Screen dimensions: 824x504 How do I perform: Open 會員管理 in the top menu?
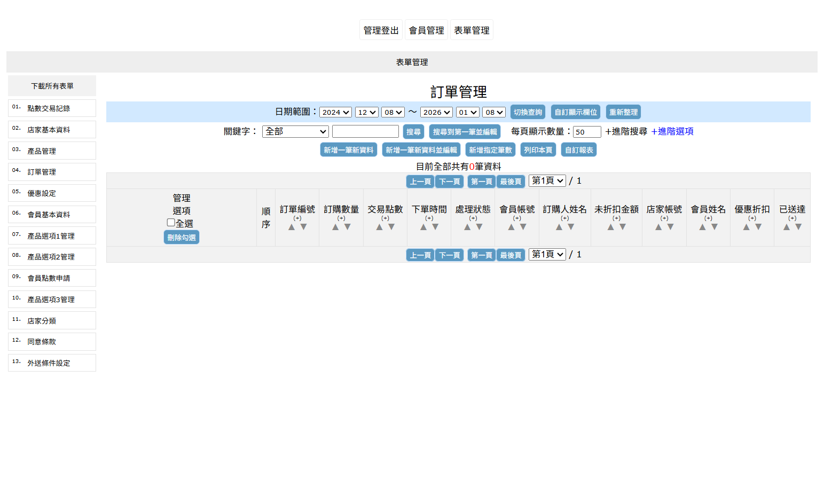click(x=426, y=30)
